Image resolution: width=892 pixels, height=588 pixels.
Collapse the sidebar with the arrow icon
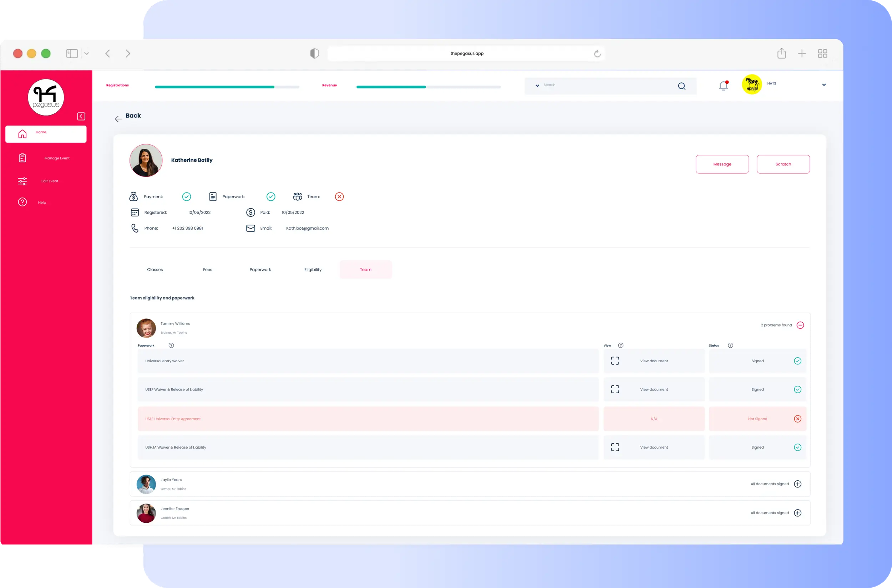[81, 116]
